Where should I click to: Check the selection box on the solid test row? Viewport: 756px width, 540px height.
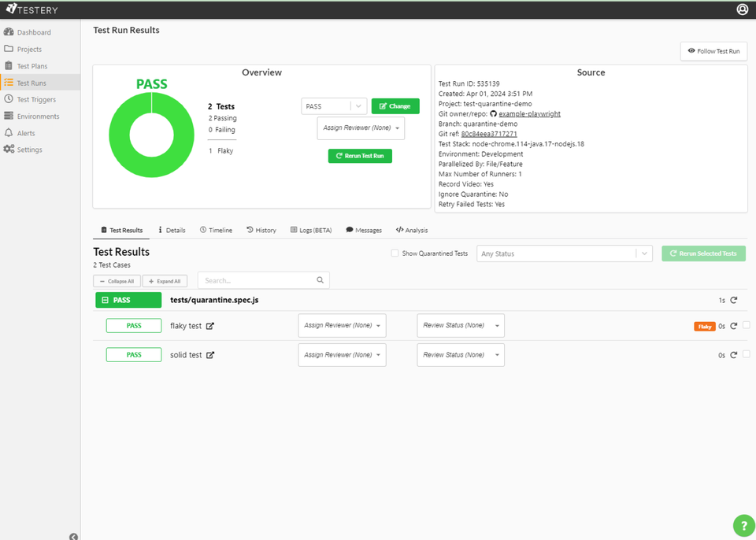click(745, 354)
